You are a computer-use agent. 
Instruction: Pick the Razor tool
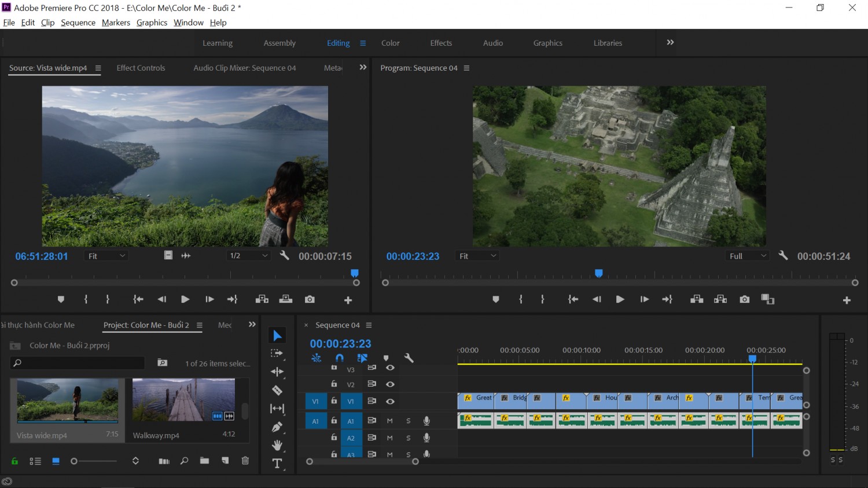277,390
